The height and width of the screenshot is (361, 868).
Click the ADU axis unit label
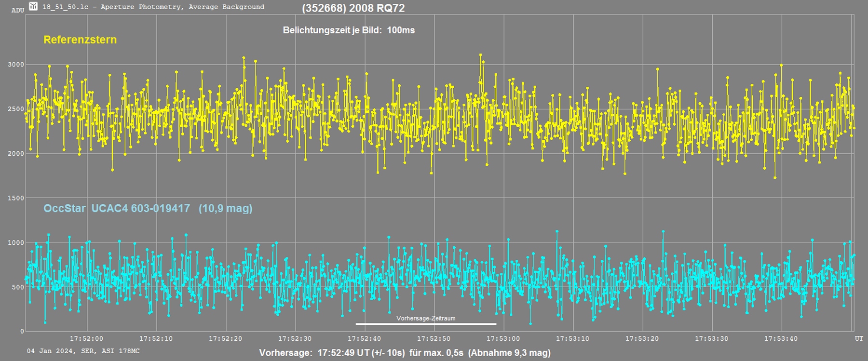17,10
